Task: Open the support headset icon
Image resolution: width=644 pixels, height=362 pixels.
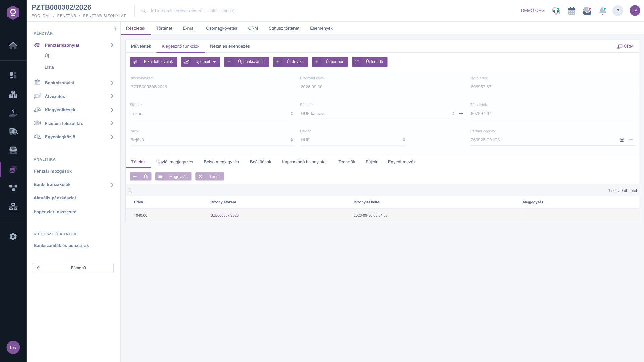Action: 556,11
